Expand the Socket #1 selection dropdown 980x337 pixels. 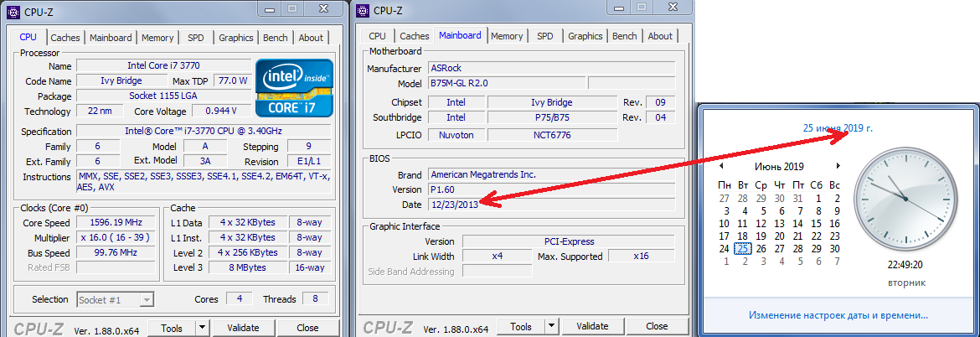[147, 300]
